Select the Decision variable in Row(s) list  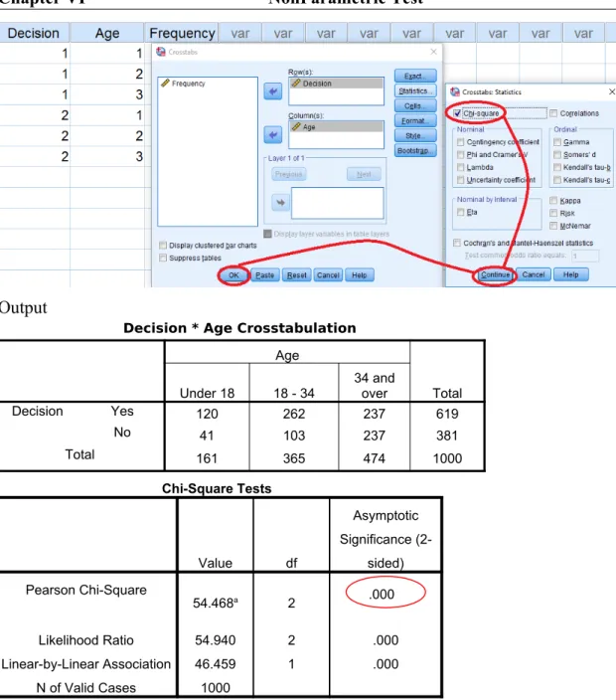coord(336,84)
